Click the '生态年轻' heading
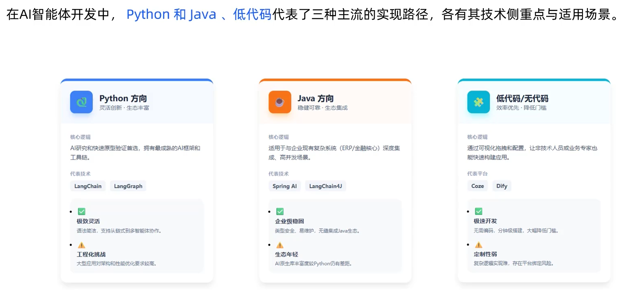The image size is (644, 301). (287, 254)
